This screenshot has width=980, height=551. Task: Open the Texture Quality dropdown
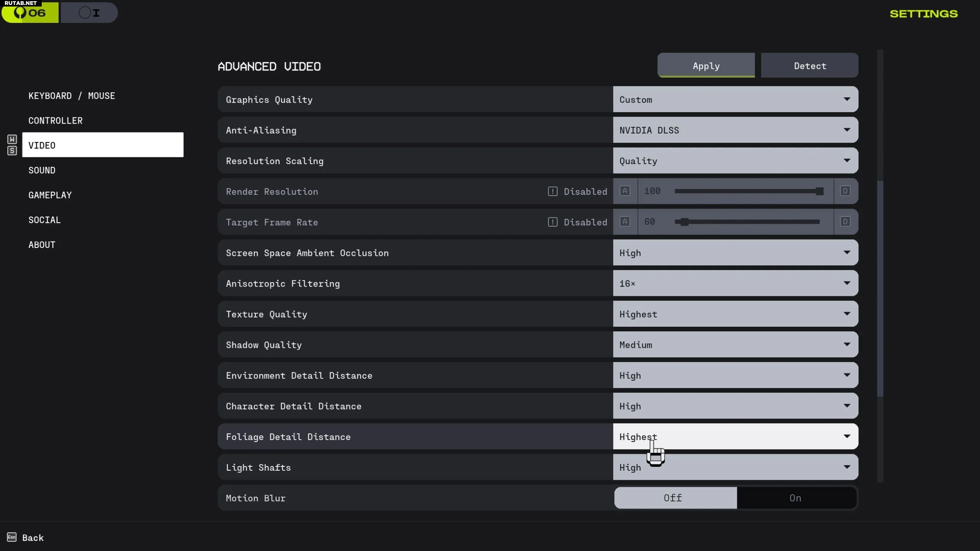735,314
